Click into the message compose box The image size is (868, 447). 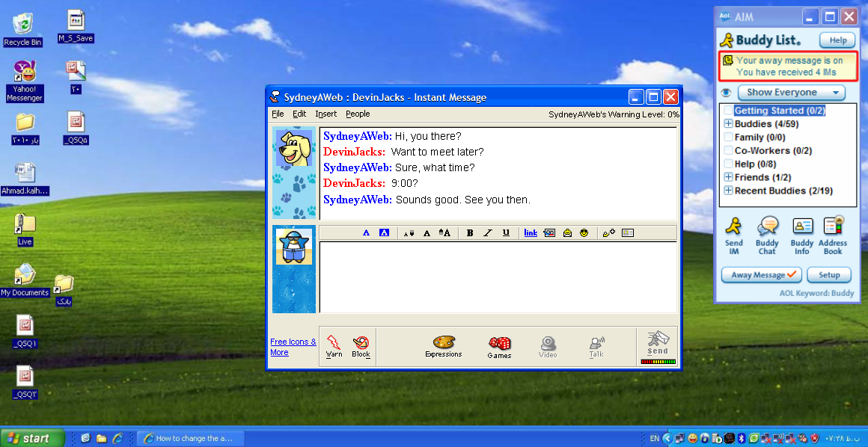click(498, 277)
